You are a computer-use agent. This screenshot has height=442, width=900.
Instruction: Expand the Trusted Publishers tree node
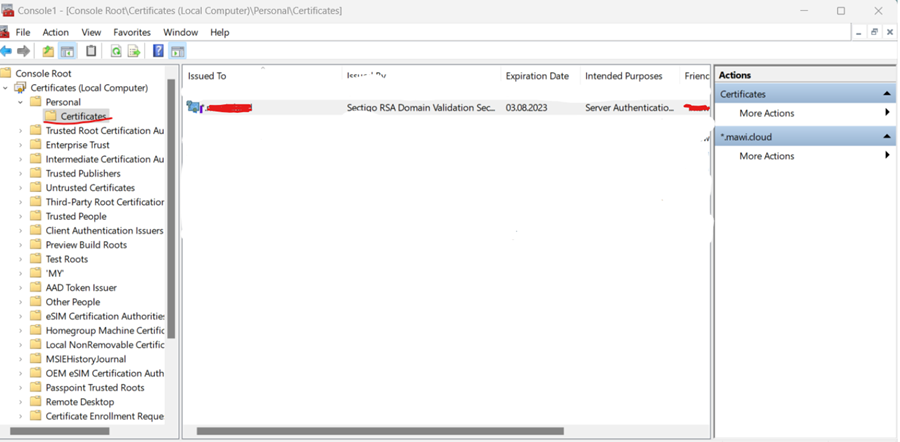20,173
